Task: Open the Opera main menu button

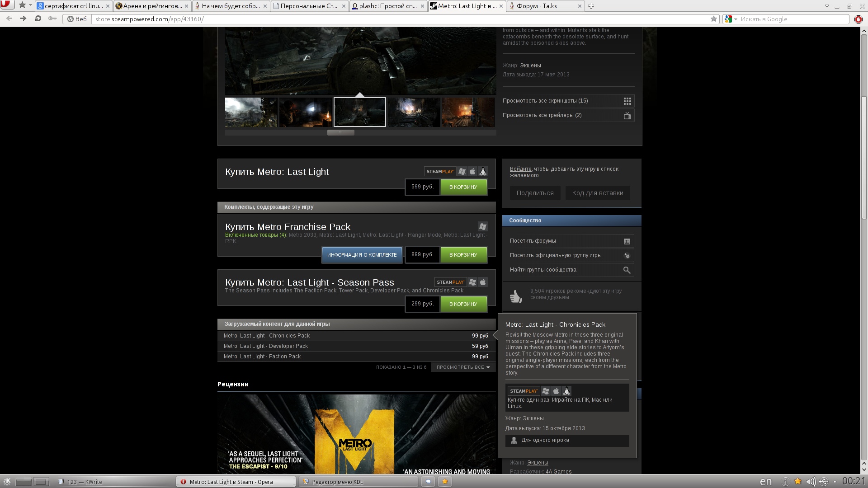Action: 7,5
